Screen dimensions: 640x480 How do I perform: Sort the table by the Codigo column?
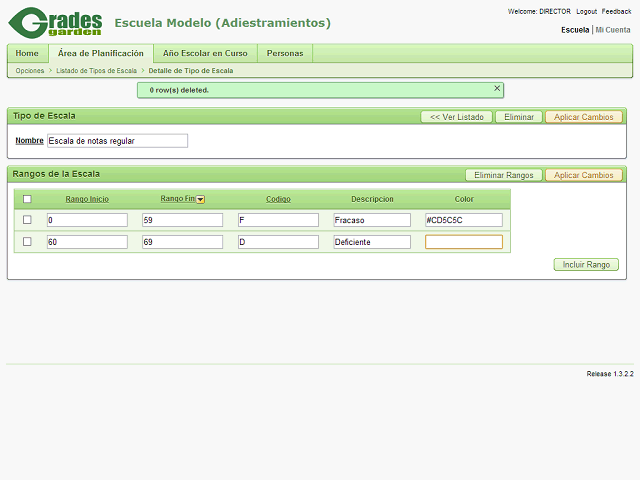click(278, 199)
